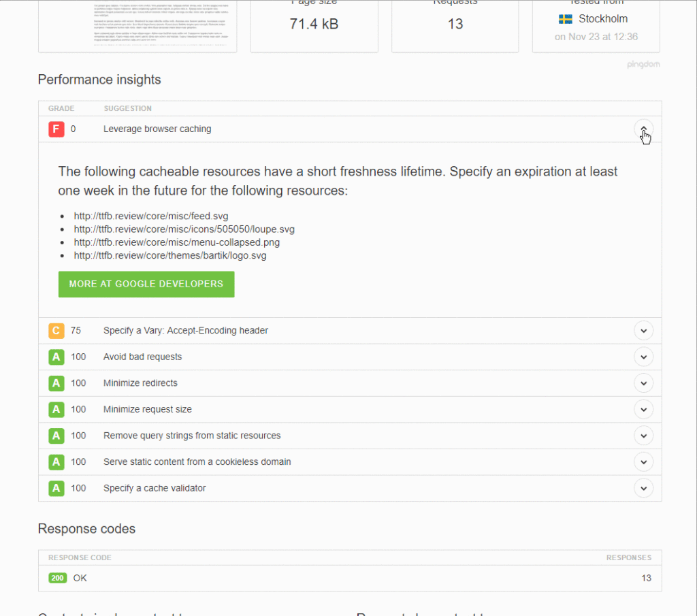Click the SUGGESTION column header
The image size is (697, 616).
click(x=127, y=108)
